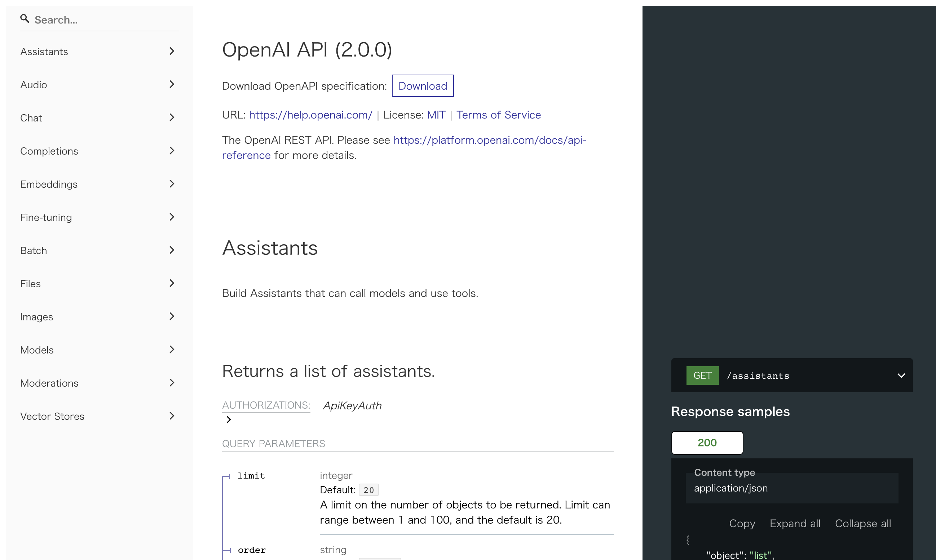Open Completions in the sidebar menu

coord(49,151)
